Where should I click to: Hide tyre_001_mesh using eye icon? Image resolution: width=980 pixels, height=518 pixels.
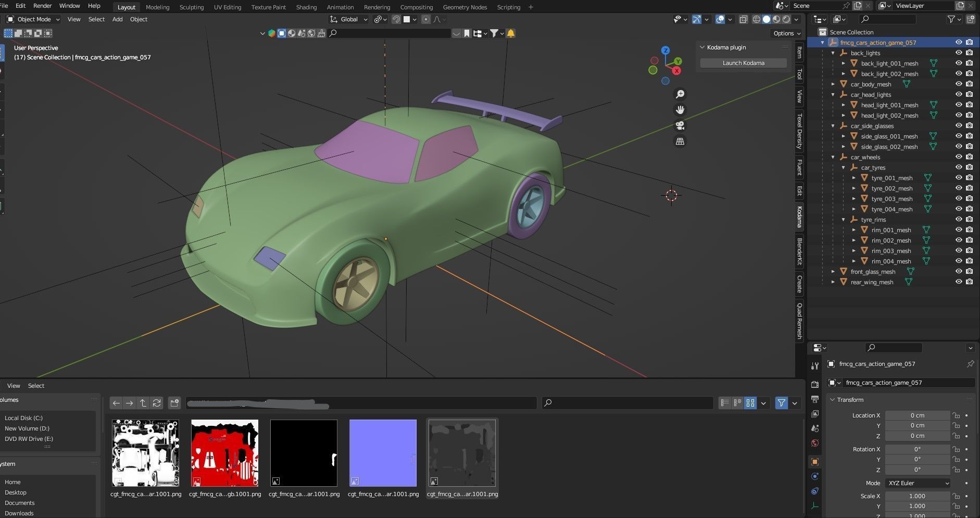(x=959, y=178)
